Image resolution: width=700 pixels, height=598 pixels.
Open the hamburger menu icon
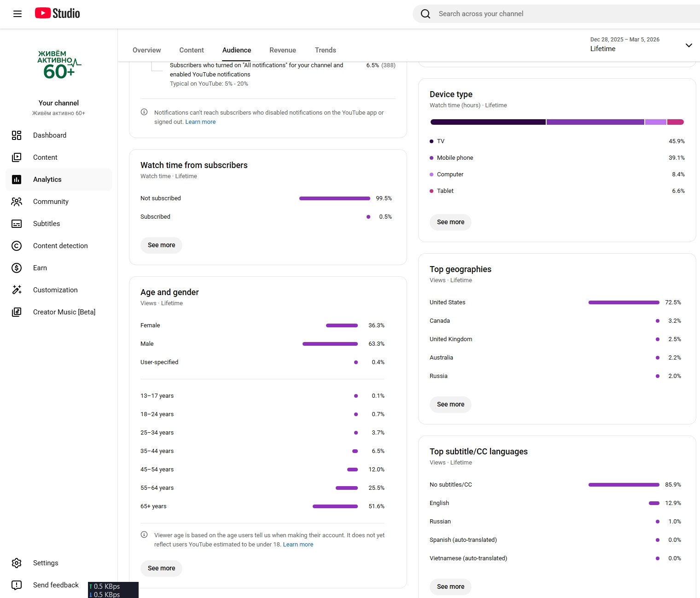(17, 14)
